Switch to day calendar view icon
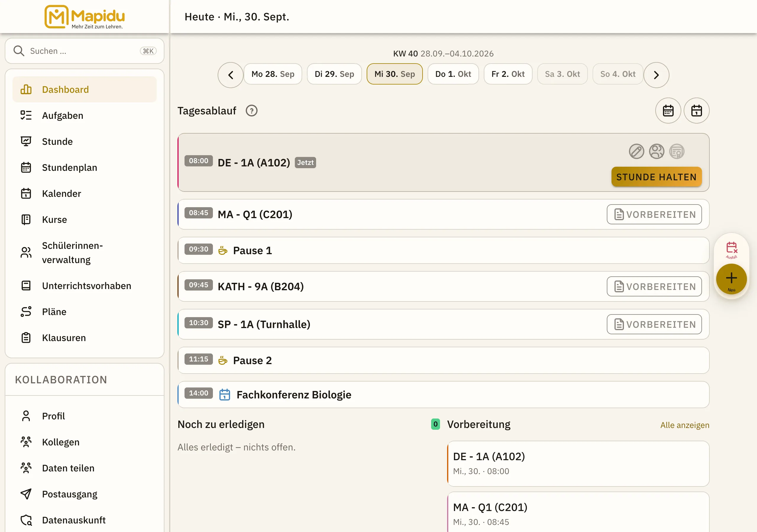Image resolution: width=757 pixels, height=532 pixels. (696, 111)
